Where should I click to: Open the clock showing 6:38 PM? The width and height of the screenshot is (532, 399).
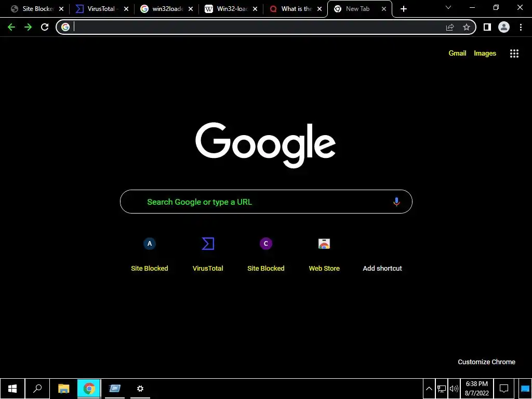tap(477, 389)
